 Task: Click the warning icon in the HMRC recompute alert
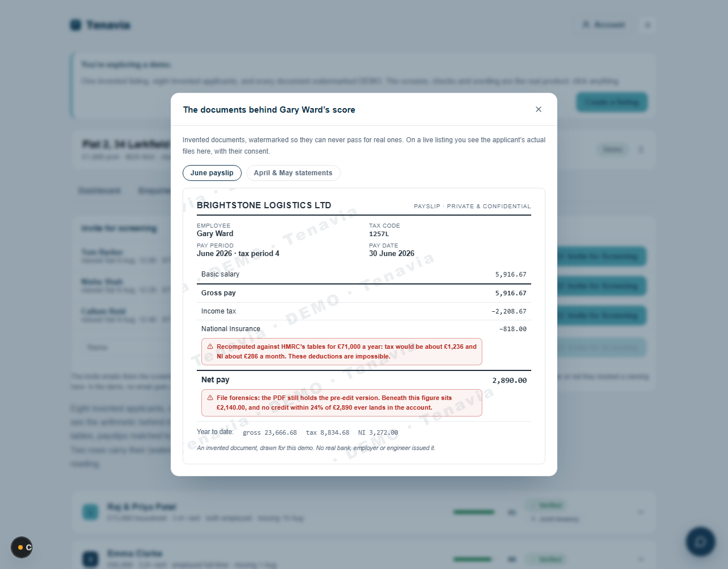[210, 347]
